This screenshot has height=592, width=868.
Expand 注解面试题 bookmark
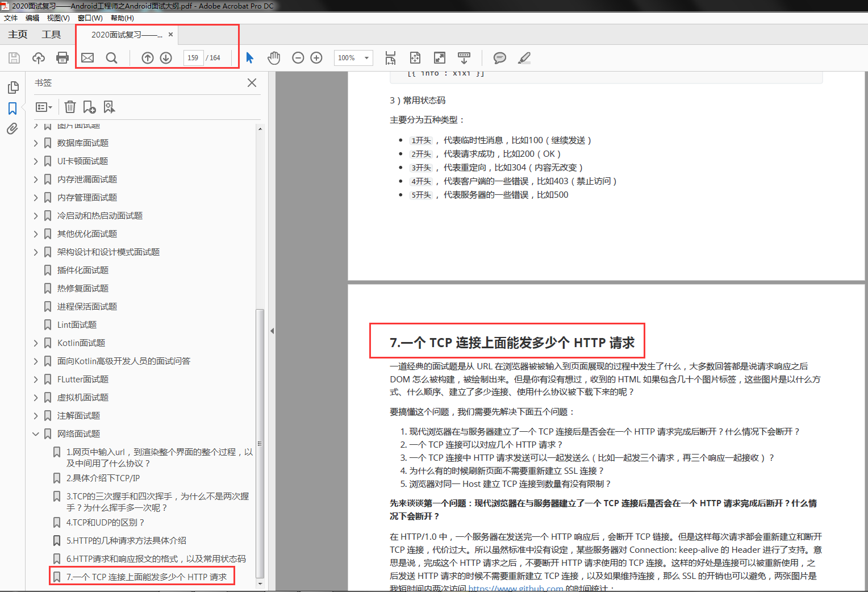point(36,416)
